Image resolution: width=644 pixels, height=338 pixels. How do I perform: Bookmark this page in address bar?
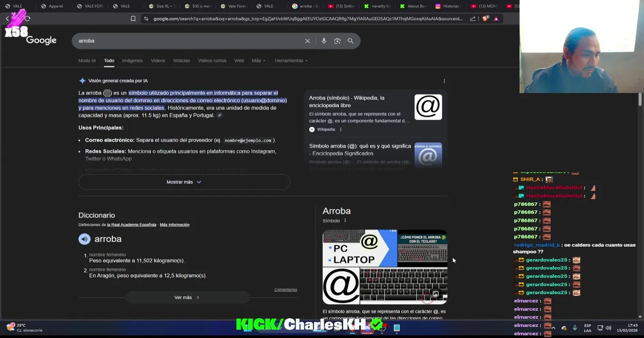coord(133,19)
